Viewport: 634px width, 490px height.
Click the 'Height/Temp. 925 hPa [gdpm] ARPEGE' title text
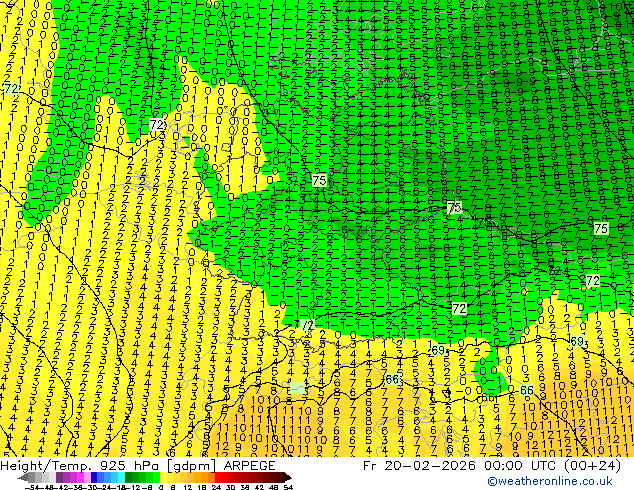(x=138, y=465)
